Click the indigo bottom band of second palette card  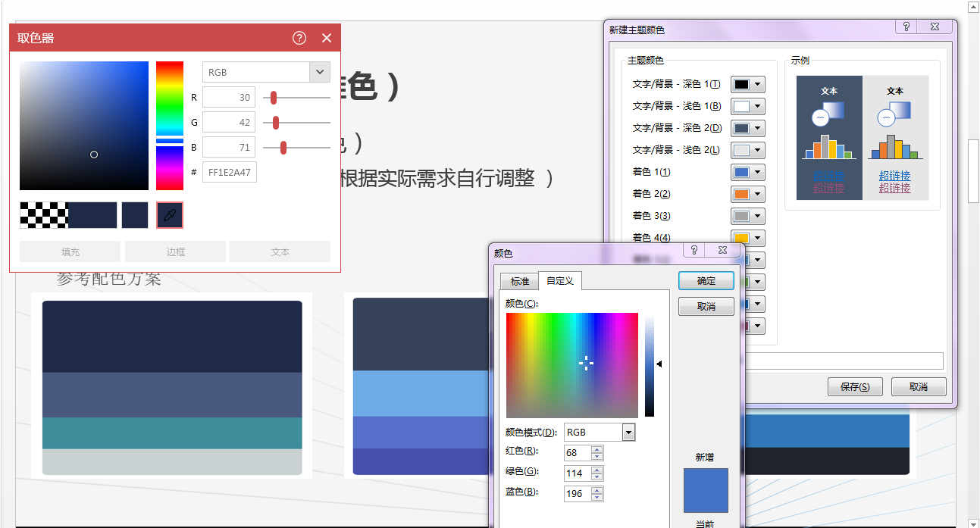click(421, 461)
